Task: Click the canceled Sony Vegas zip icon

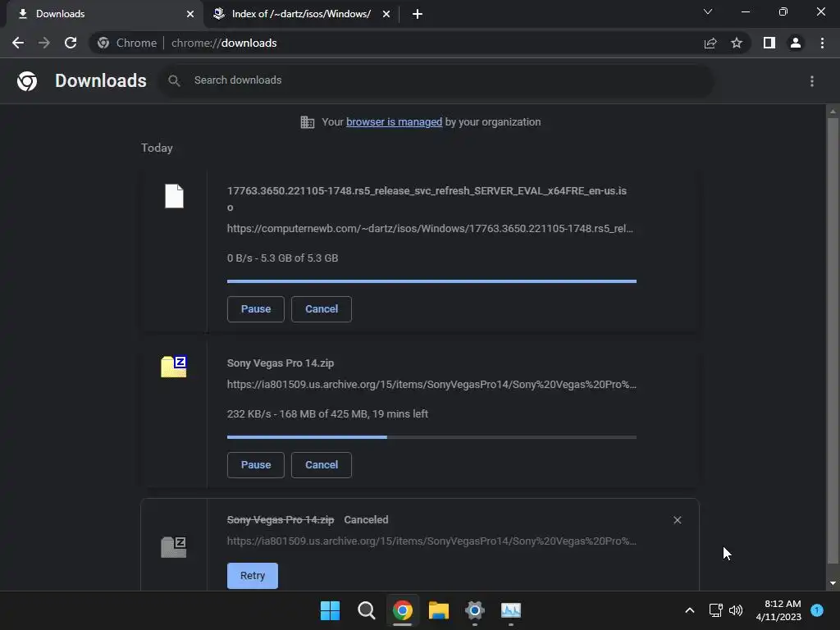Action: coord(174,547)
